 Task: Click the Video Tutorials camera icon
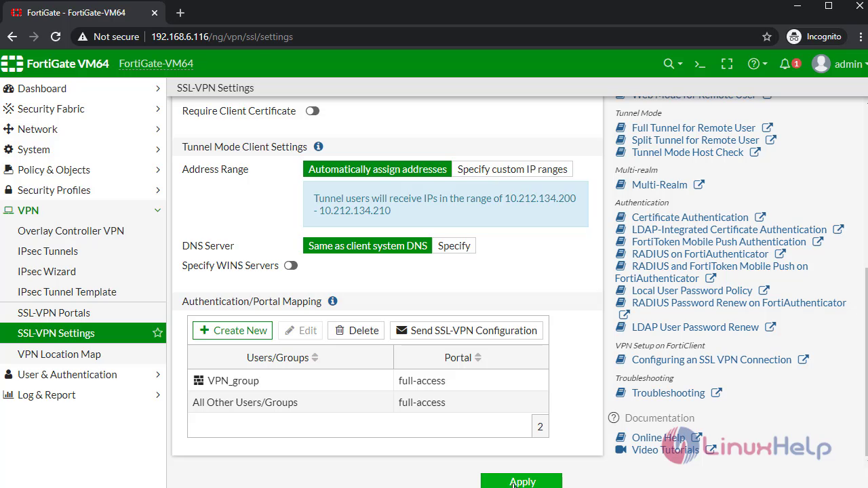[620, 449]
